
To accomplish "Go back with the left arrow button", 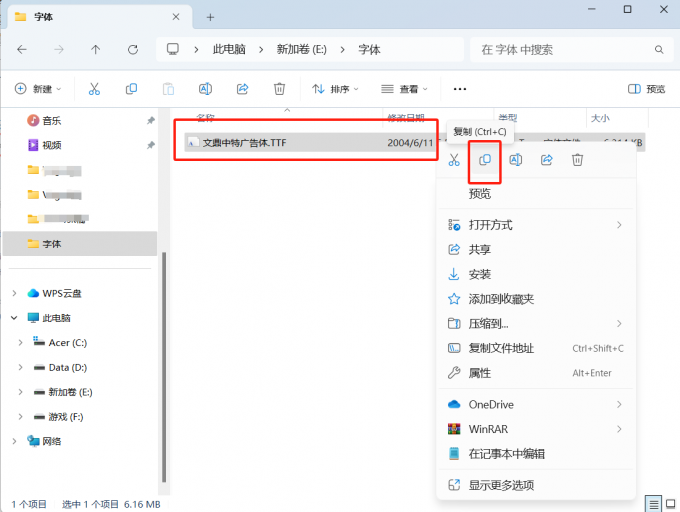I will 22,49.
